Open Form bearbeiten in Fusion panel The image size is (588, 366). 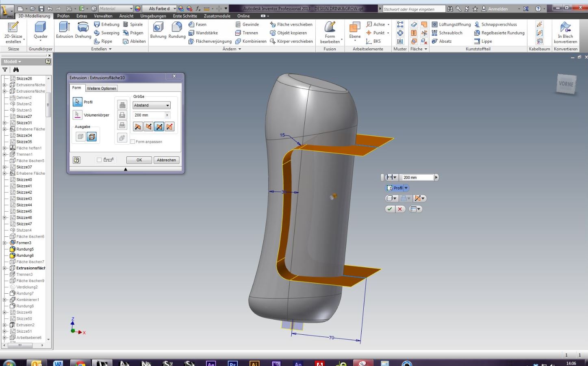(x=330, y=32)
